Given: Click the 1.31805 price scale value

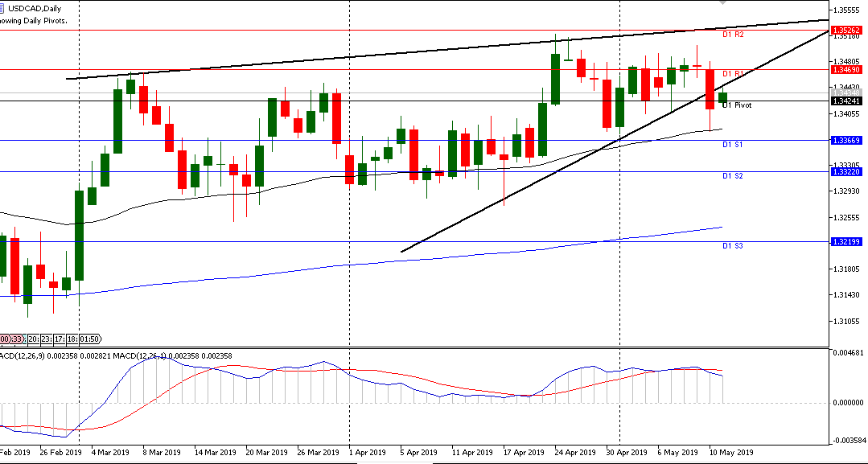Looking at the screenshot, I should 846,269.
